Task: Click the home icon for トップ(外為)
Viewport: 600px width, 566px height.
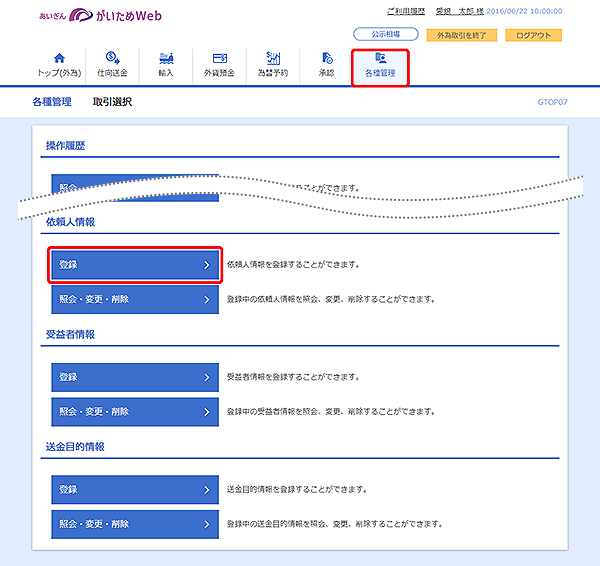Action: tap(59, 58)
